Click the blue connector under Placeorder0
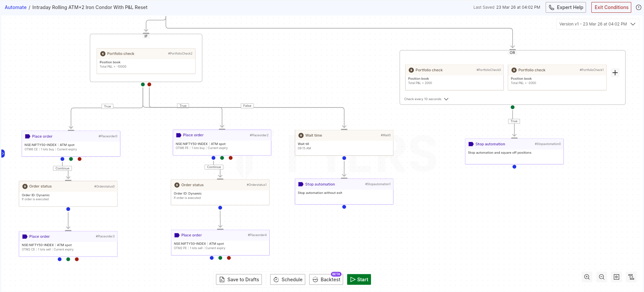The height and width of the screenshot is (292, 644). (62, 159)
